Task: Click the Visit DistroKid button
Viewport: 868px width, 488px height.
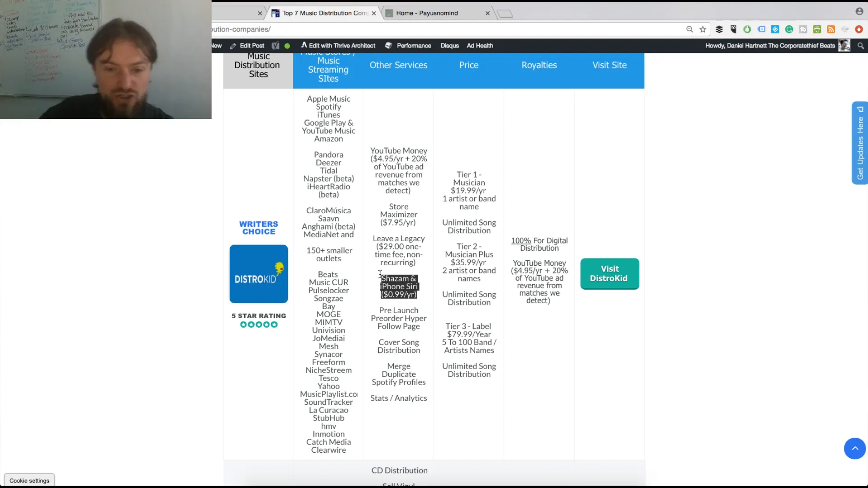Action: point(609,274)
